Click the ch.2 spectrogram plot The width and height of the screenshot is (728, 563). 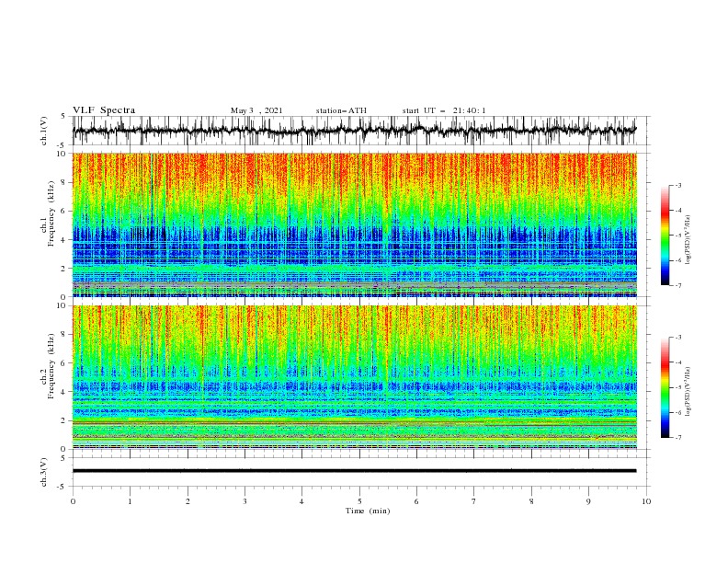pos(355,377)
